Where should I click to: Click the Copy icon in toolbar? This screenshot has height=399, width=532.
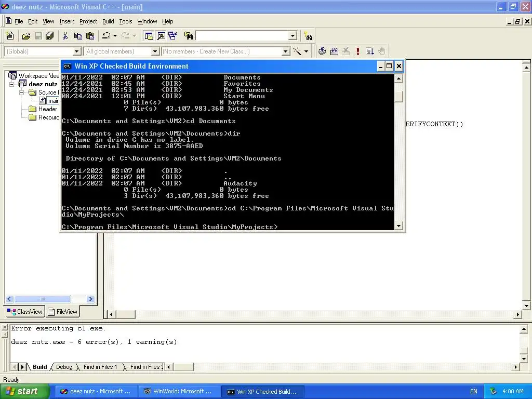tap(78, 36)
